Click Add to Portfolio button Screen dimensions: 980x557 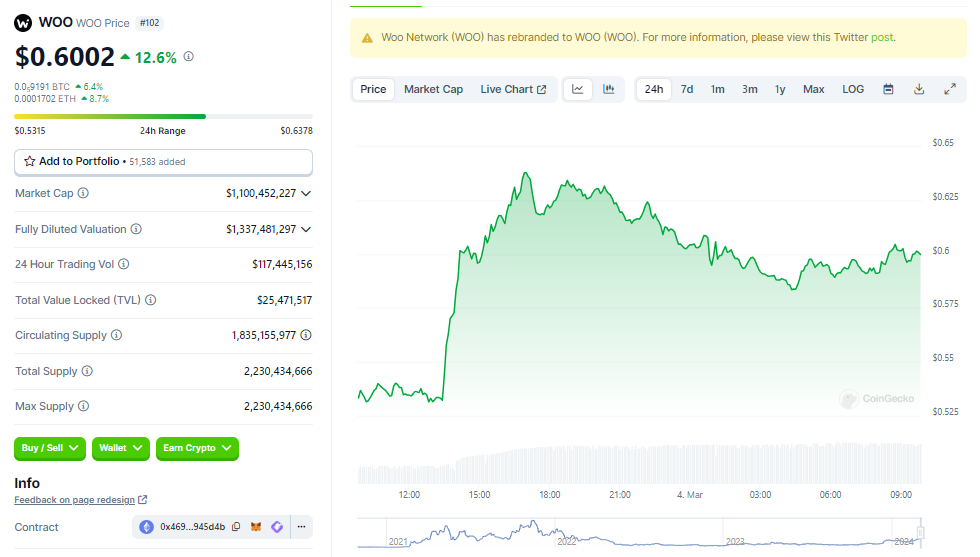pos(163,161)
